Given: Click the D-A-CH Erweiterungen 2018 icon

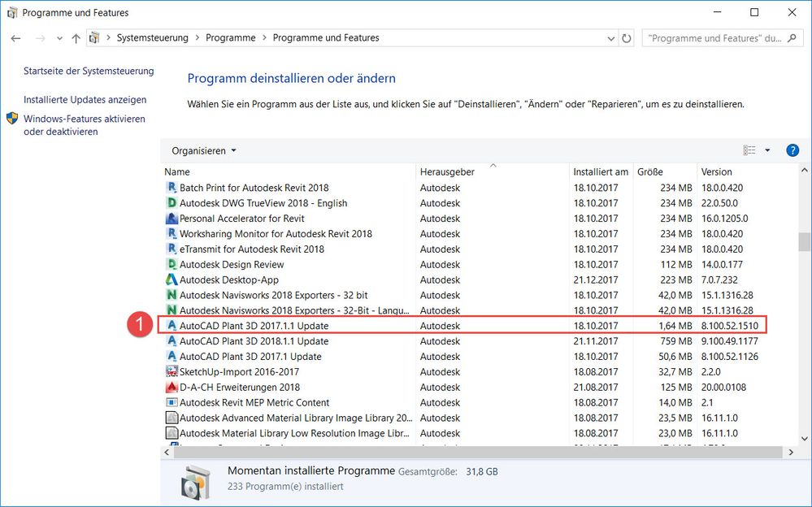Looking at the screenshot, I should coord(172,387).
